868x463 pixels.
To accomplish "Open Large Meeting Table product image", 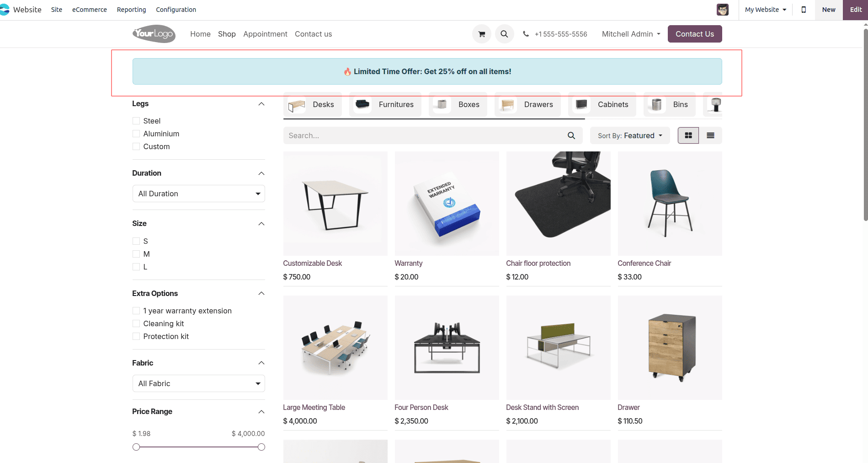I will (x=335, y=348).
